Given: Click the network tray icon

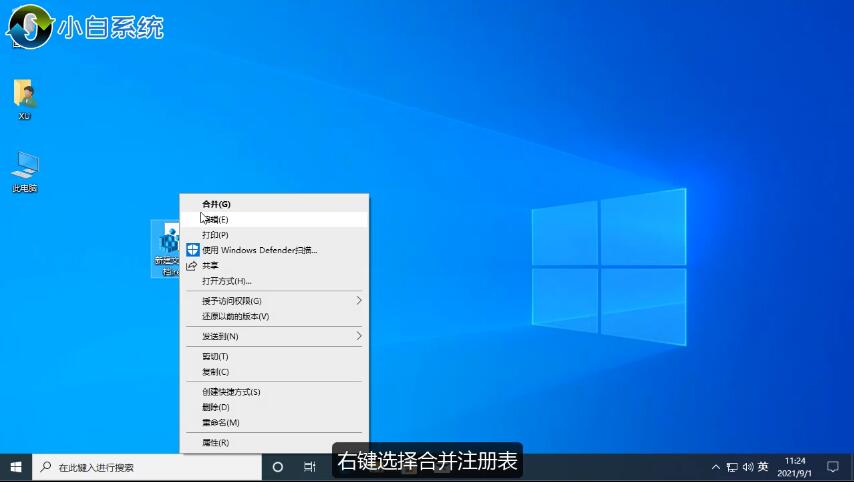Looking at the screenshot, I should tap(732, 467).
